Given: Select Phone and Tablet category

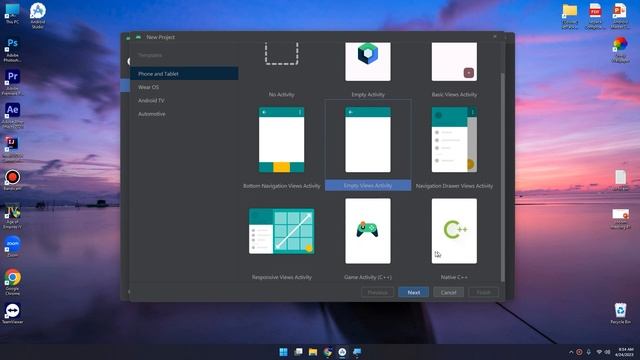Looking at the screenshot, I should click(x=184, y=74).
